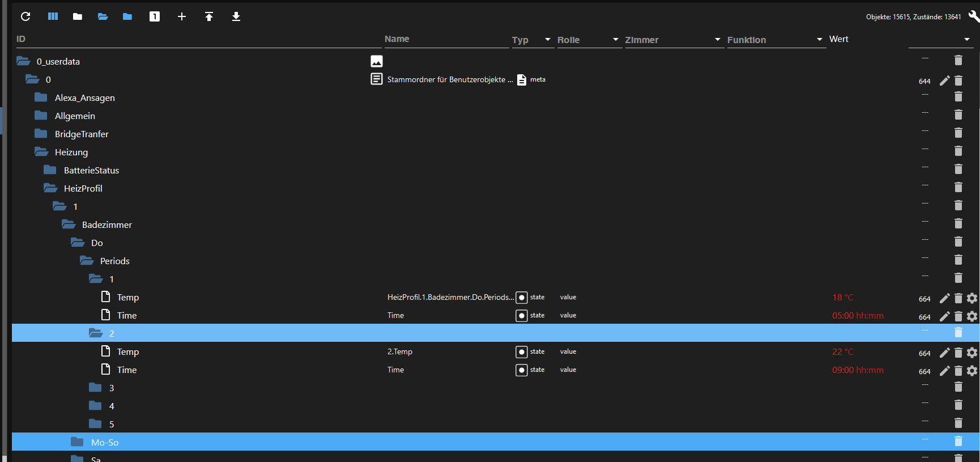This screenshot has width=980, height=462.
Task: Collapse the HeizProfil folder
Action: [x=50, y=188]
